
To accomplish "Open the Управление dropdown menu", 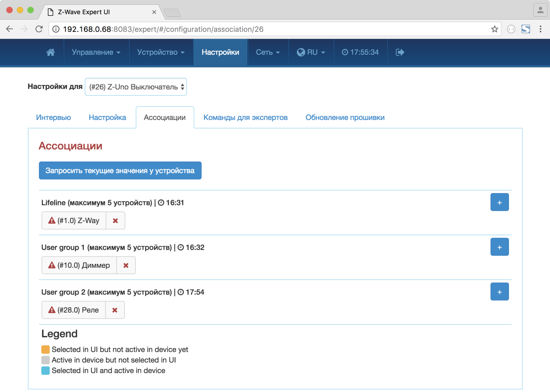I will pos(96,52).
